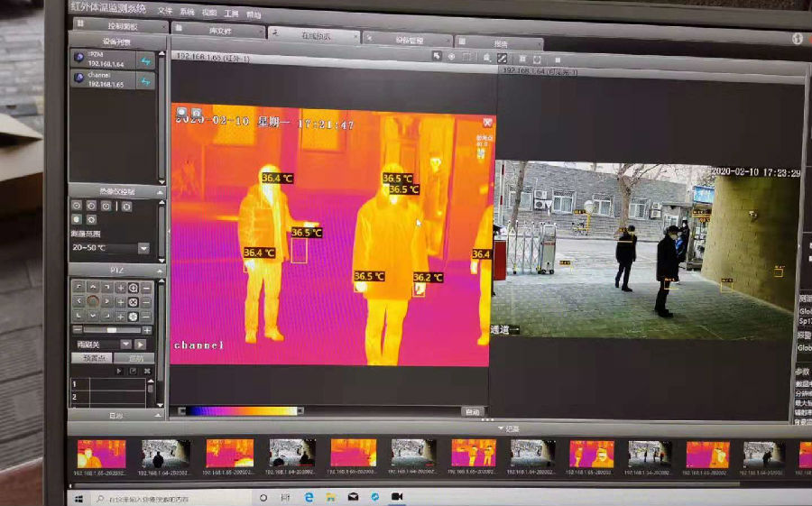812x506 pixels.
Task: Open the 文件 menu
Action: tap(164, 13)
